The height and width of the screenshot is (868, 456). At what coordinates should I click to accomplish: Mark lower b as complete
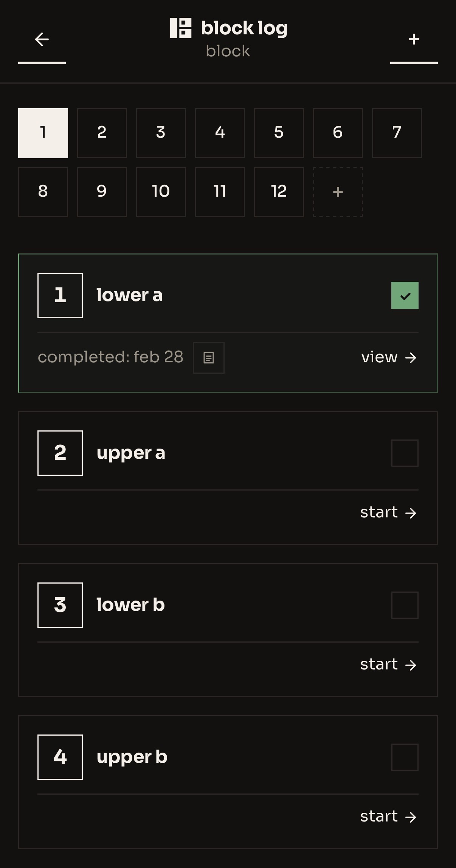[405, 605]
